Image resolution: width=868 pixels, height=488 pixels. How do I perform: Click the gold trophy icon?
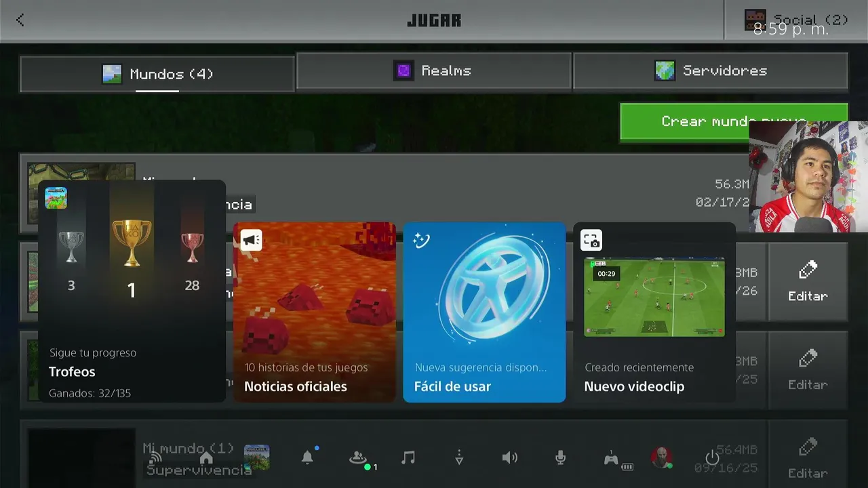[132, 243]
